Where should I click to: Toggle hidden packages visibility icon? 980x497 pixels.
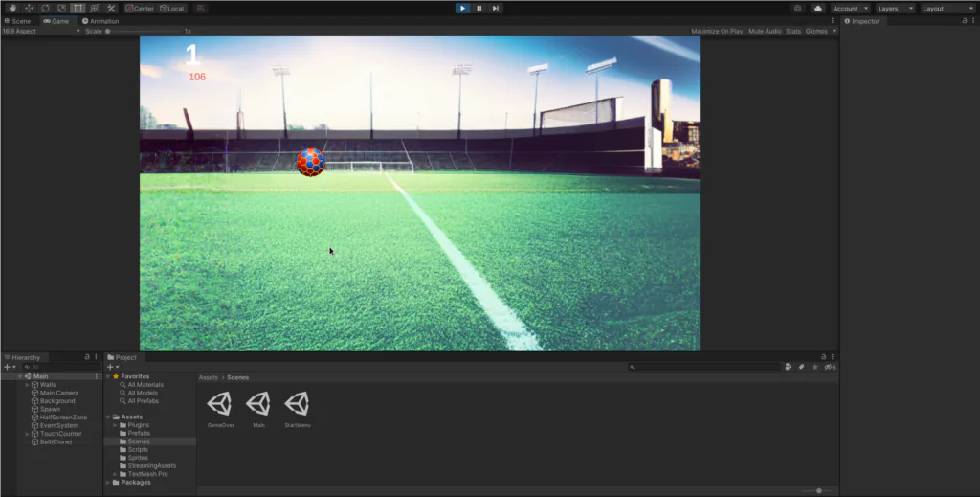pyautogui.click(x=830, y=367)
